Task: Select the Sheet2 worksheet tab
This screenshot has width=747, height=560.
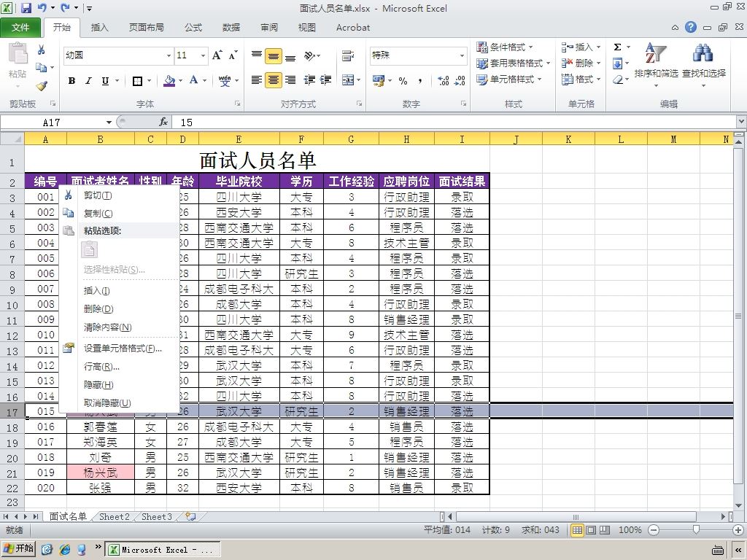Action: (x=114, y=517)
